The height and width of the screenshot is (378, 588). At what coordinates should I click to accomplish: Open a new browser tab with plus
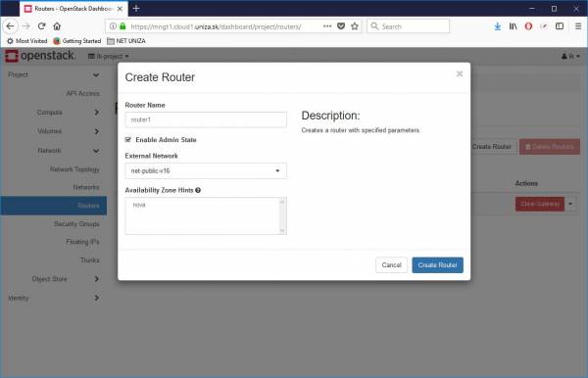click(136, 8)
